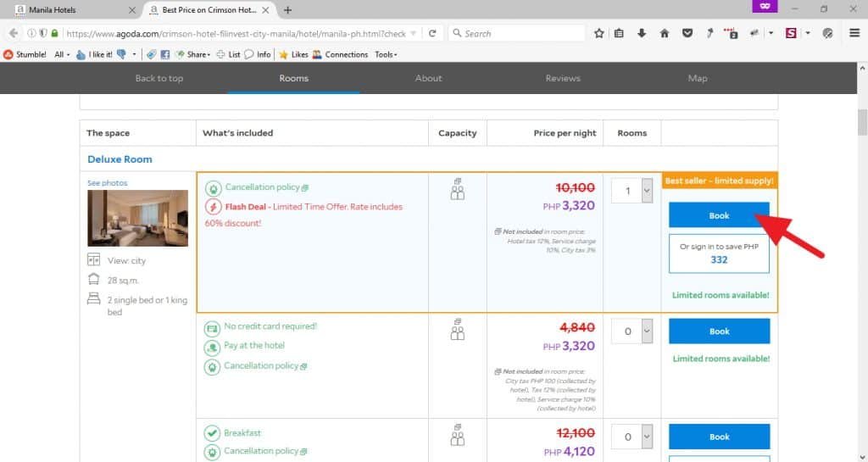Click the 'PHP 4,120' price

(569, 452)
